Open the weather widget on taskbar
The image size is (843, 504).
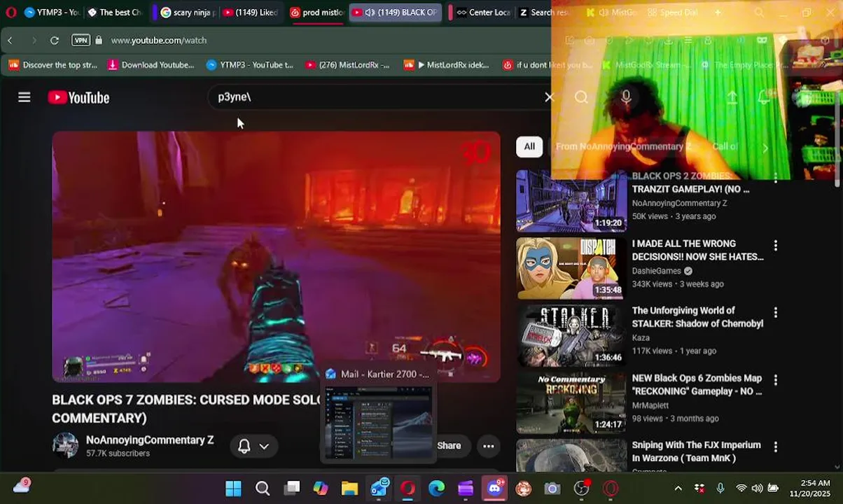(x=22, y=486)
